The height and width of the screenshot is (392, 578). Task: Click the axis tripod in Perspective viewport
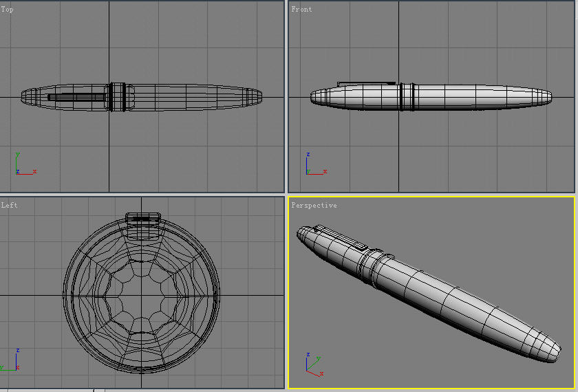tap(313, 365)
